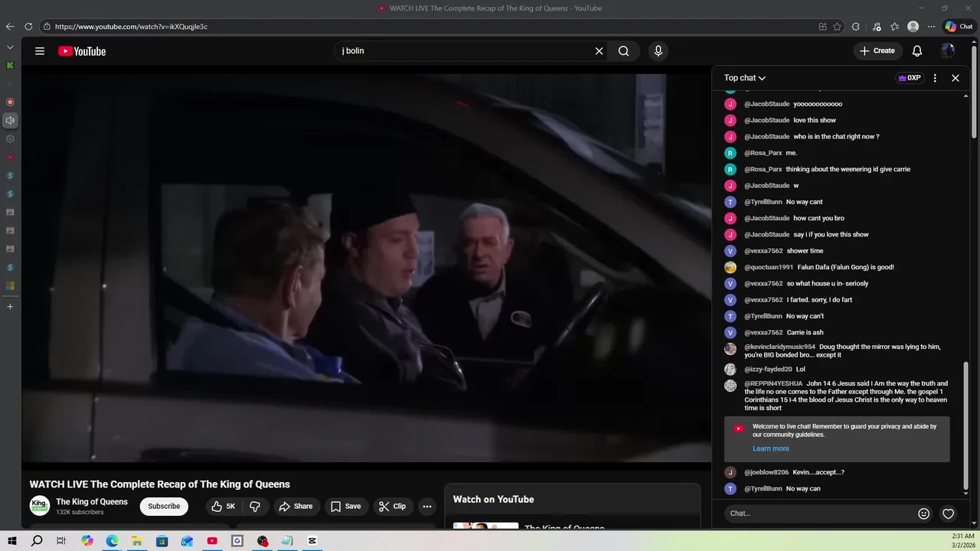
Task: Open sidebar settings gear icon
Action: point(10,139)
